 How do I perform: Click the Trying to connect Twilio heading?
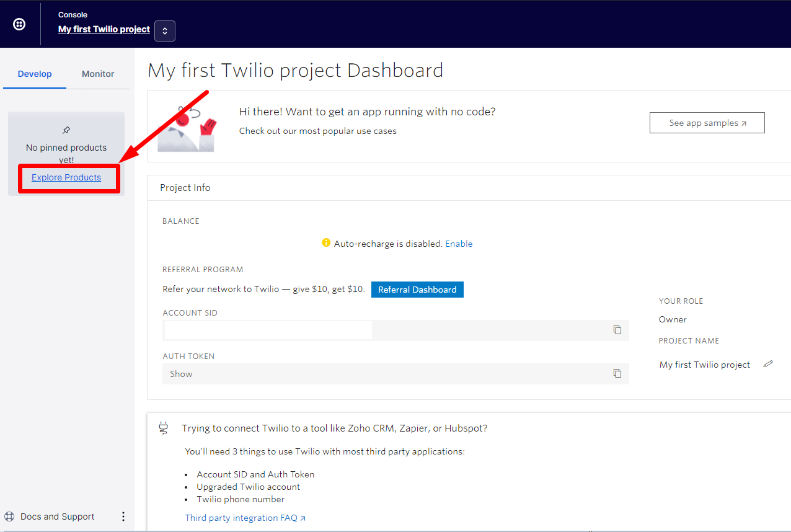pyautogui.click(x=335, y=428)
